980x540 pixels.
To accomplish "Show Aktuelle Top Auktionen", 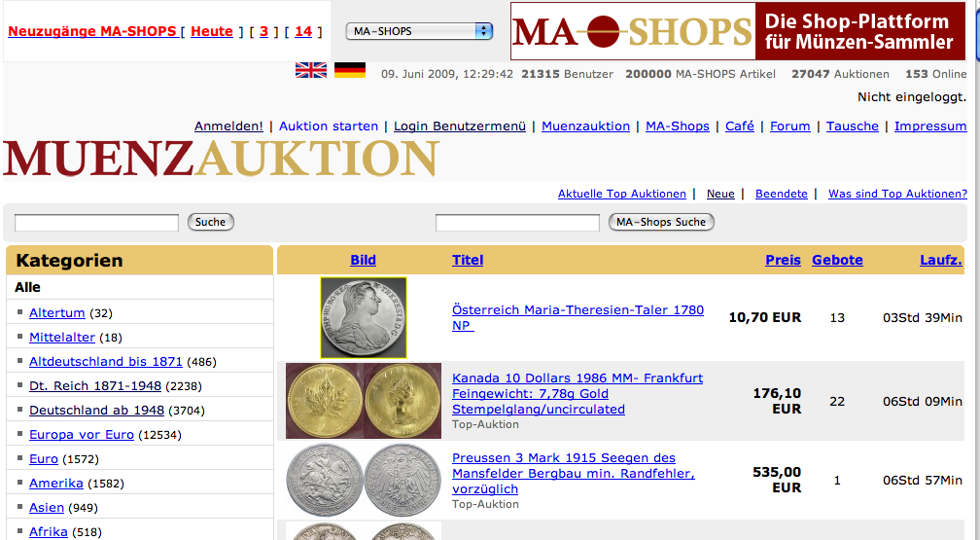I will point(622,194).
